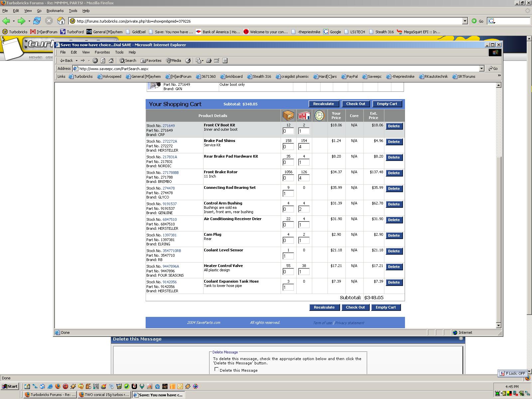The height and width of the screenshot is (399, 532).
Task: Click Firefox green Back arrow
Action: tap(6, 21)
